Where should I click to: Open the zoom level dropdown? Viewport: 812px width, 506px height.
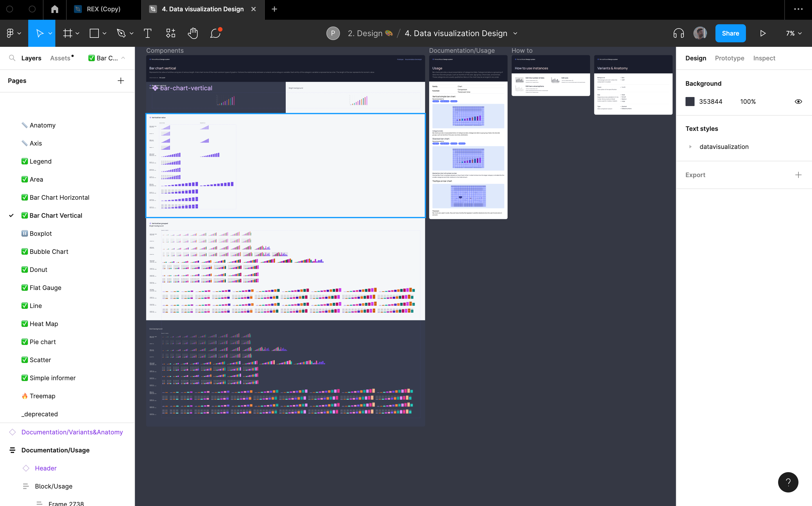(794, 34)
